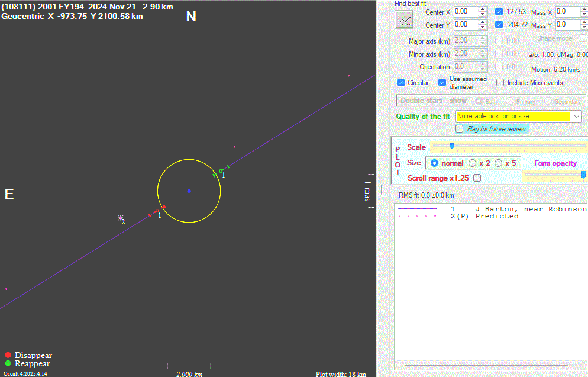Click the 2.000 km scale bar
The width and height of the screenshot is (588, 377).
point(189,366)
